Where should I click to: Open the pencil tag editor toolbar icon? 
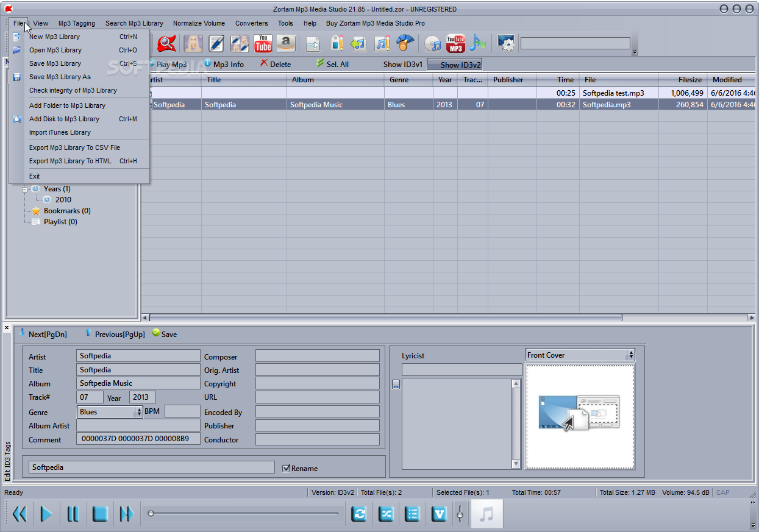click(216, 43)
